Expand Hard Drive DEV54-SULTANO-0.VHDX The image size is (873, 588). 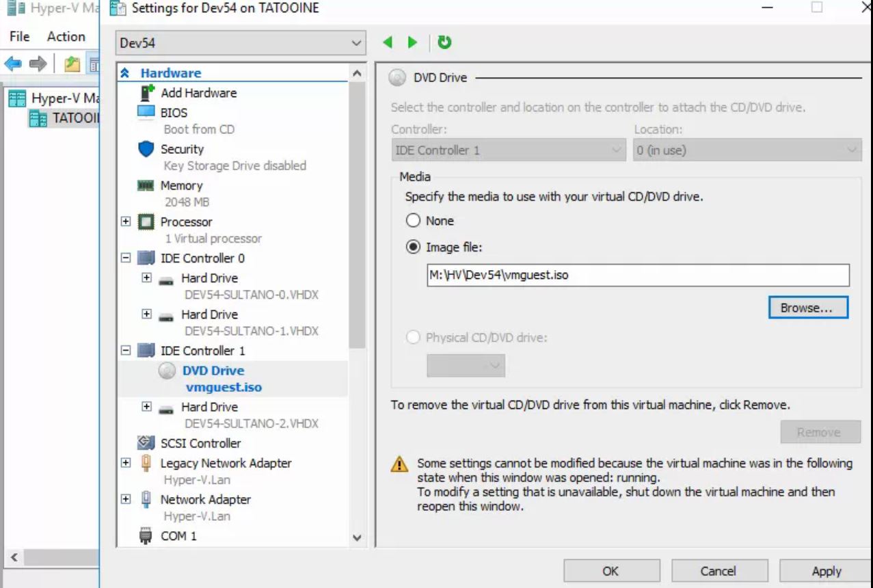tap(146, 278)
